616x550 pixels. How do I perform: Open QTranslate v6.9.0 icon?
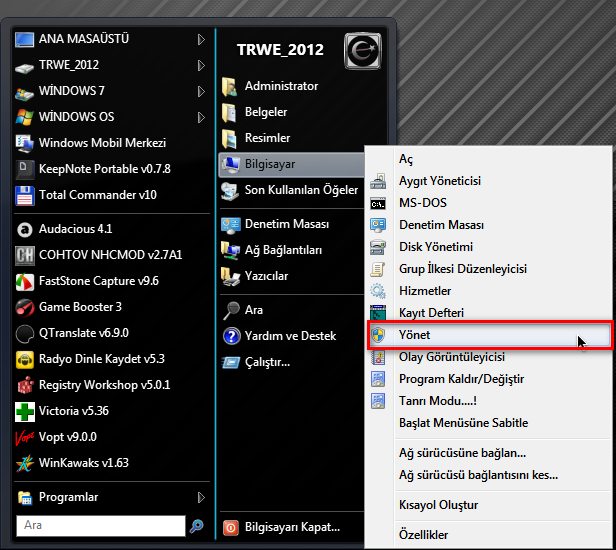pos(24,334)
